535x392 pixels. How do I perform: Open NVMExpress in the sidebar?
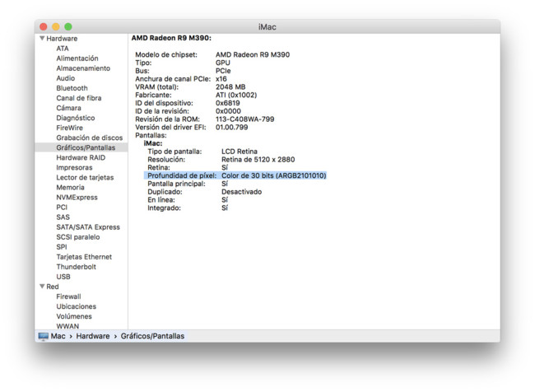[77, 198]
